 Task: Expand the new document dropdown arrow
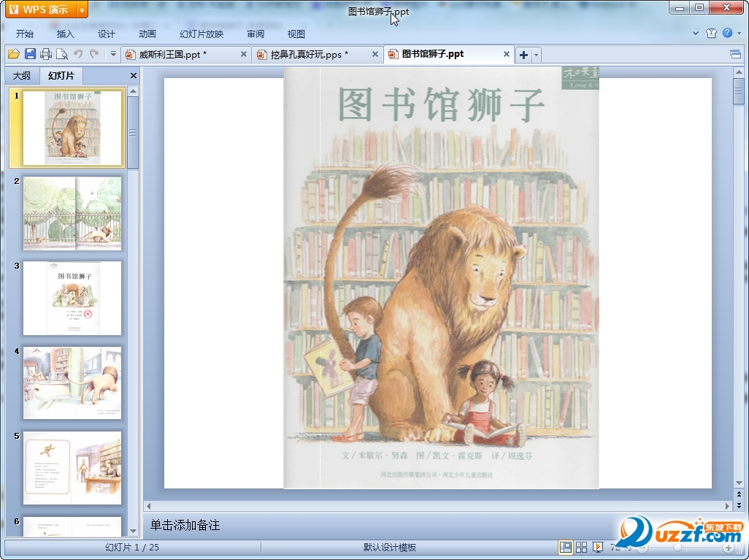536,55
